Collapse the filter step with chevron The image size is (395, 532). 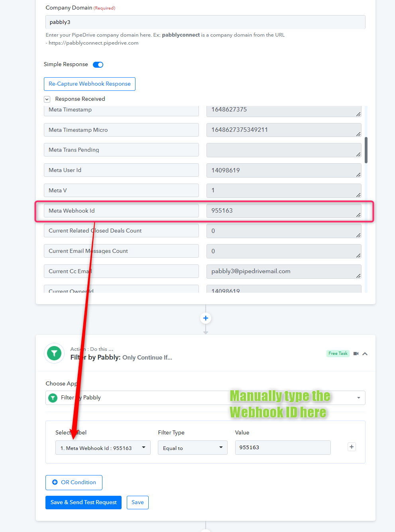(365, 354)
